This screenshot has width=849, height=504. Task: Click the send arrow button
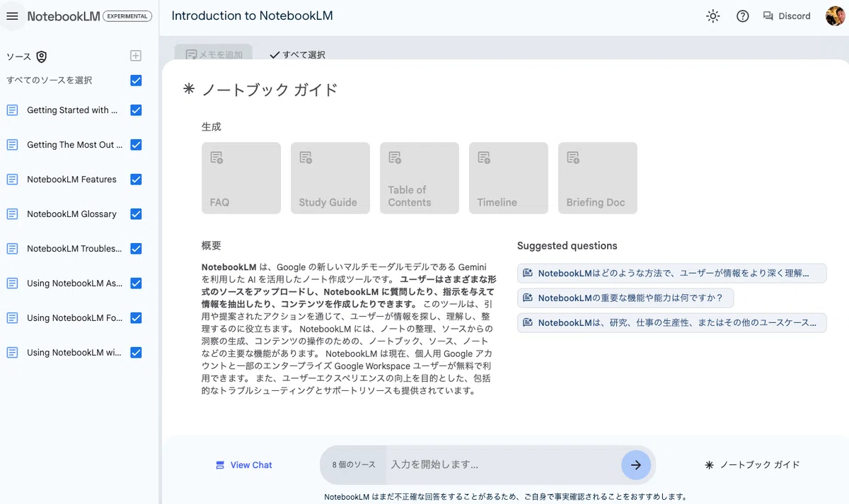[636, 464]
